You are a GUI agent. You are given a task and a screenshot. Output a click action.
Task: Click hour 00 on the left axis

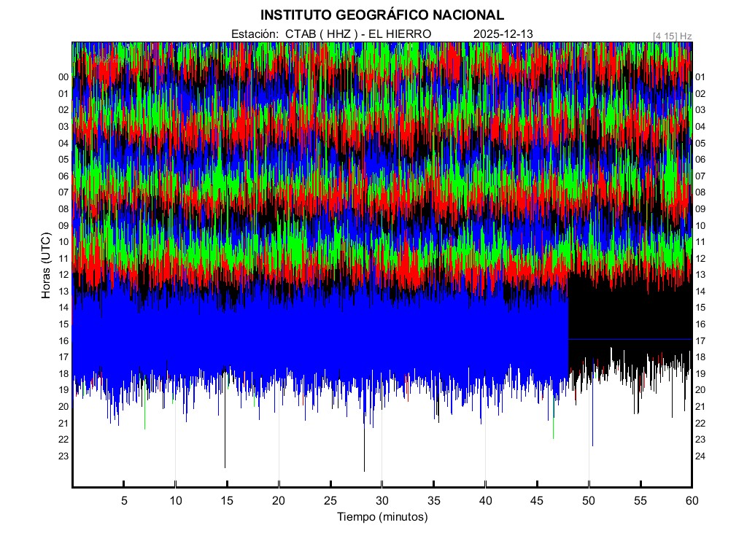click(63, 77)
